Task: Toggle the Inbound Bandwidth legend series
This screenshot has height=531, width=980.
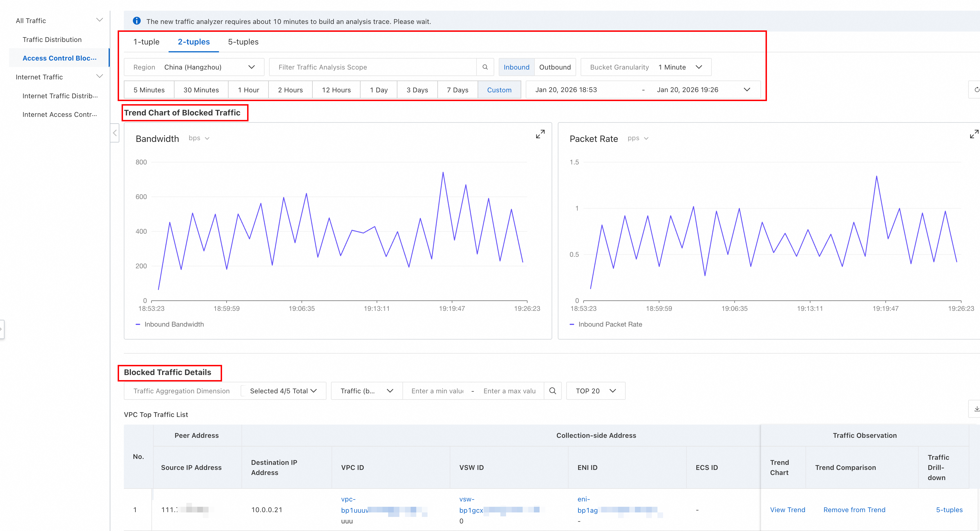Action: pyautogui.click(x=170, y=324)
